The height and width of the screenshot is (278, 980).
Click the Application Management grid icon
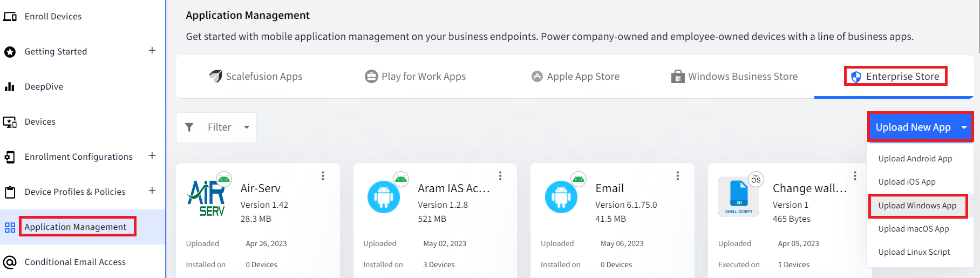pos(10,227)
